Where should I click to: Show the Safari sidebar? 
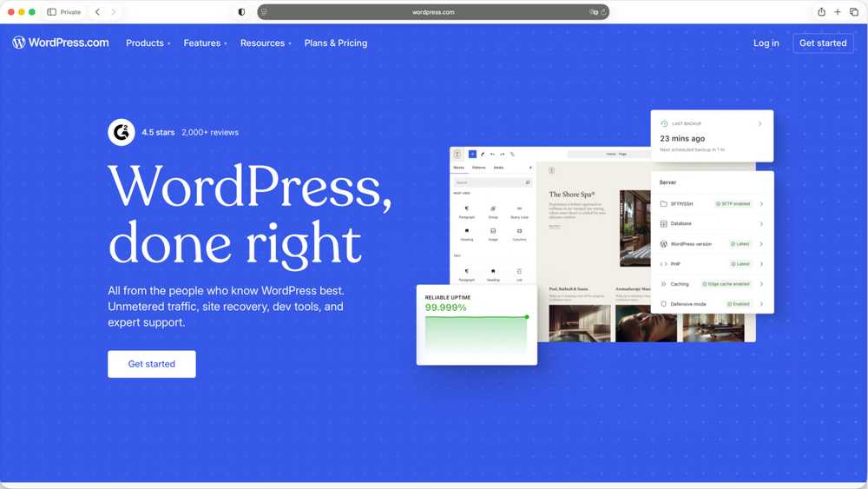tap(51, 11)
